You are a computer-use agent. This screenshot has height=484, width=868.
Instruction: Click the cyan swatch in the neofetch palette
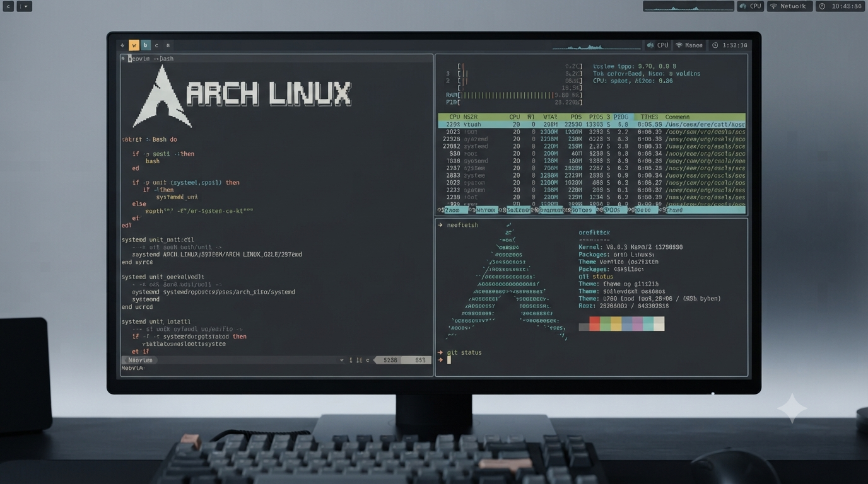pyautogui.click(x=648, y=324)
